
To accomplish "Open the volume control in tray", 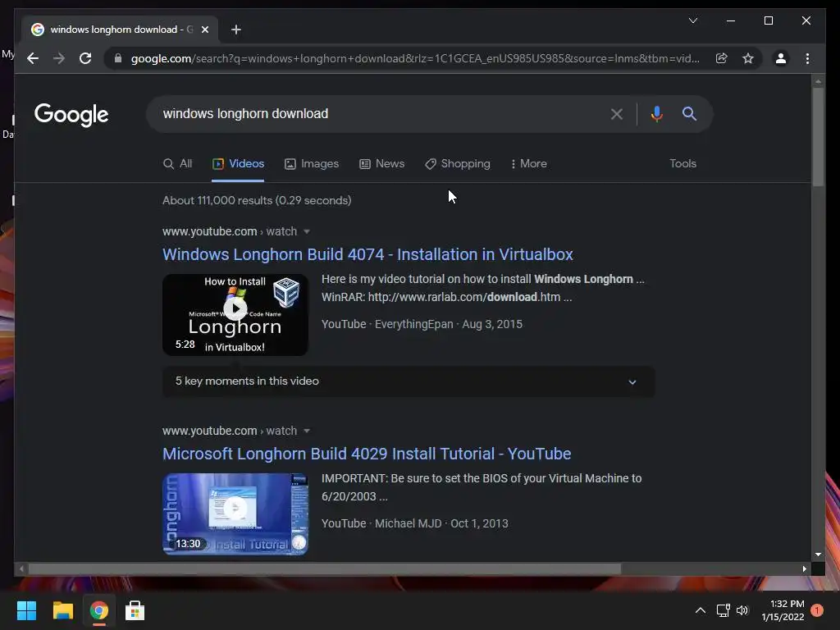I will click(742, 610).
